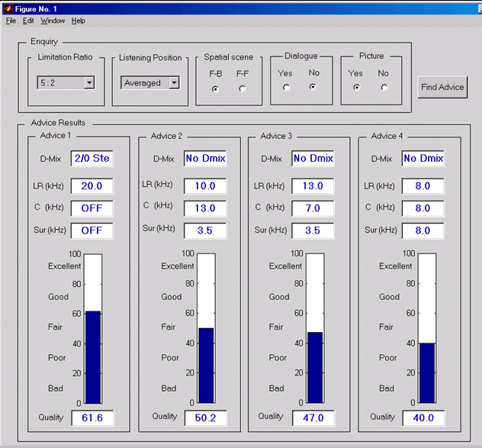
Task: Choose Yes for Dialogue
Action: coord(286,87)
